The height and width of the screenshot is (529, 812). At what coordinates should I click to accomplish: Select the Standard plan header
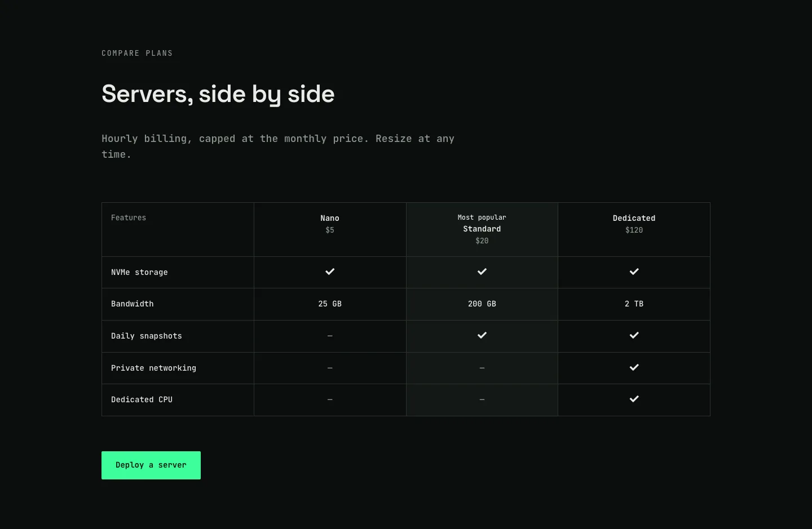point(482,229)
